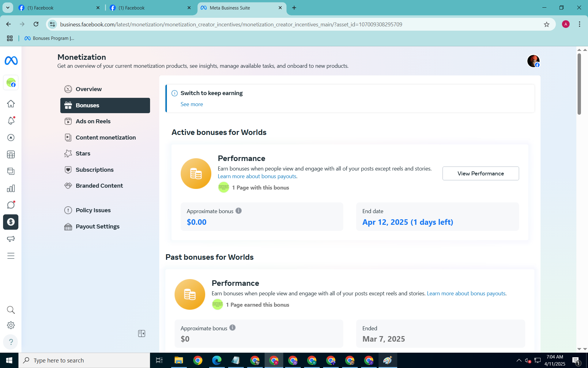The width and height of the screenshot is (588, 368).
Task: Click Approximate bonus info icon under Active bonuses
Action: 239,211
